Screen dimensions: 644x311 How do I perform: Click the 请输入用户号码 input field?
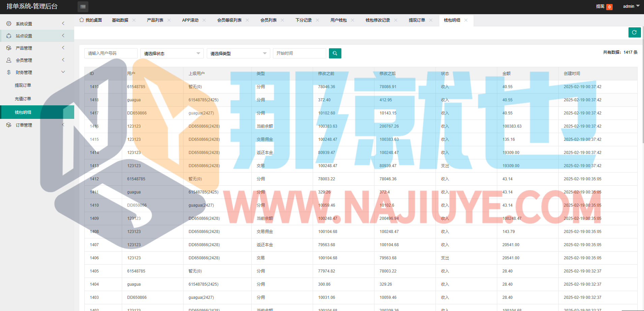click(111, 53)
